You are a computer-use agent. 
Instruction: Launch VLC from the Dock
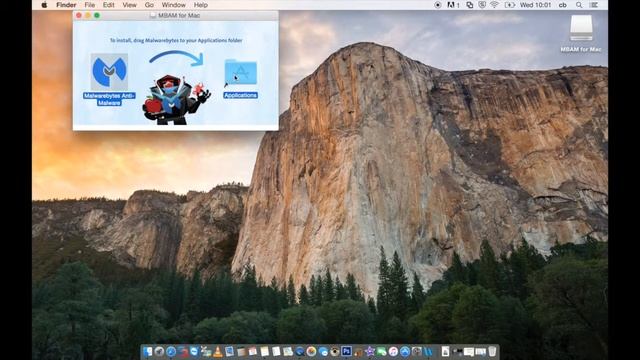pyautogui.click(x=218, y=351)
